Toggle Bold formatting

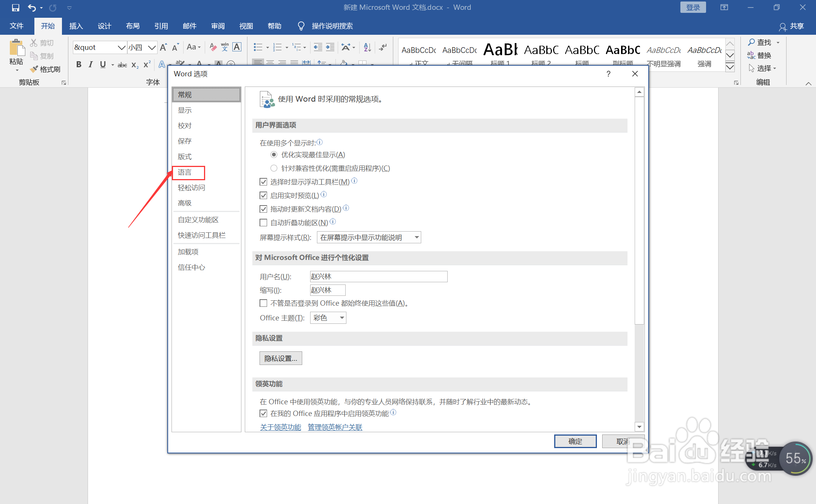pyautogui.click(x=79, y=65)
